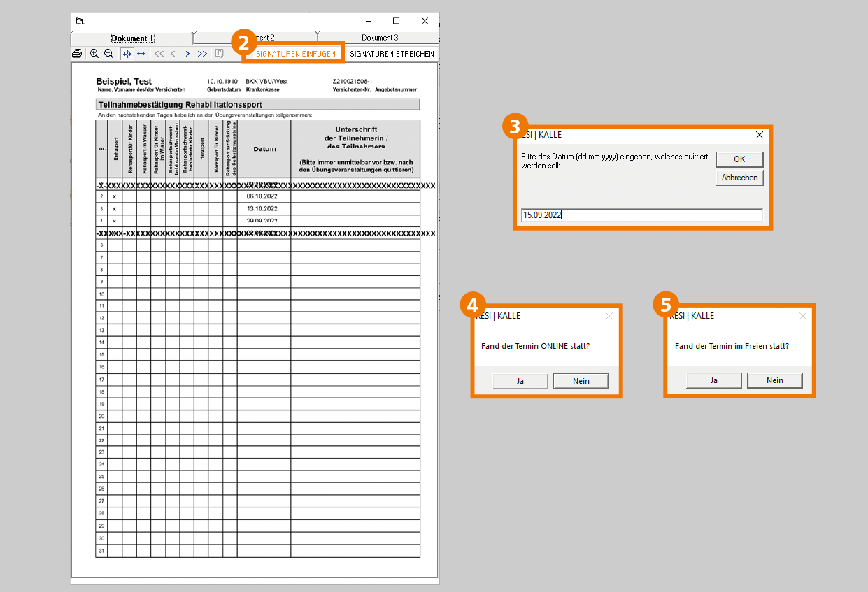Answer Nein to the im Freien question
This screenshot has height=592, width=868.
[774, 380]
